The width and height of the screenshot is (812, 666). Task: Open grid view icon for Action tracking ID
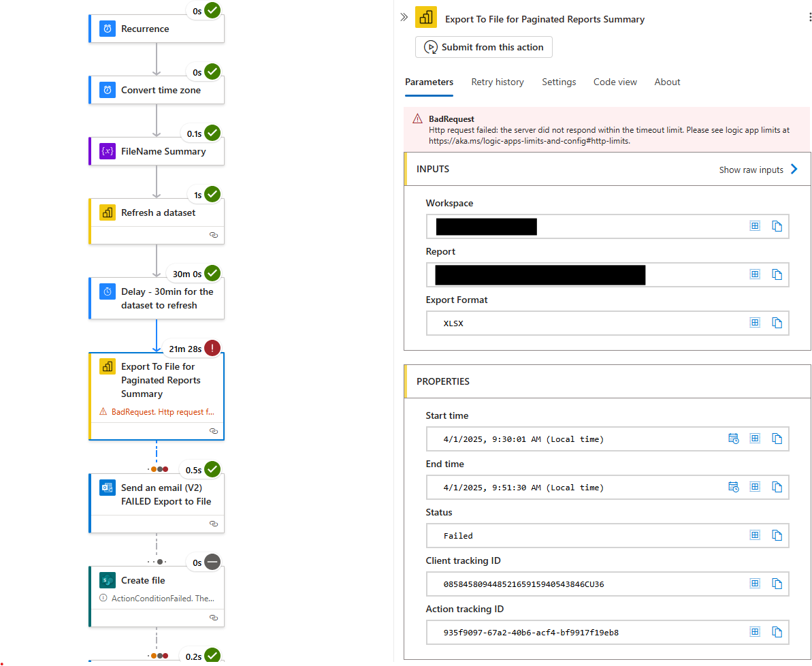click(755, 631)
